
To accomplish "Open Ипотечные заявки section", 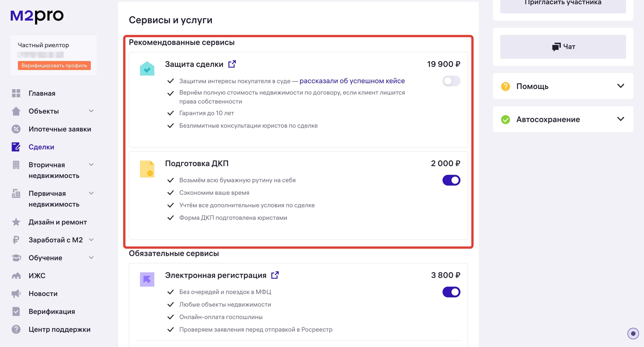I will point(60,129).
